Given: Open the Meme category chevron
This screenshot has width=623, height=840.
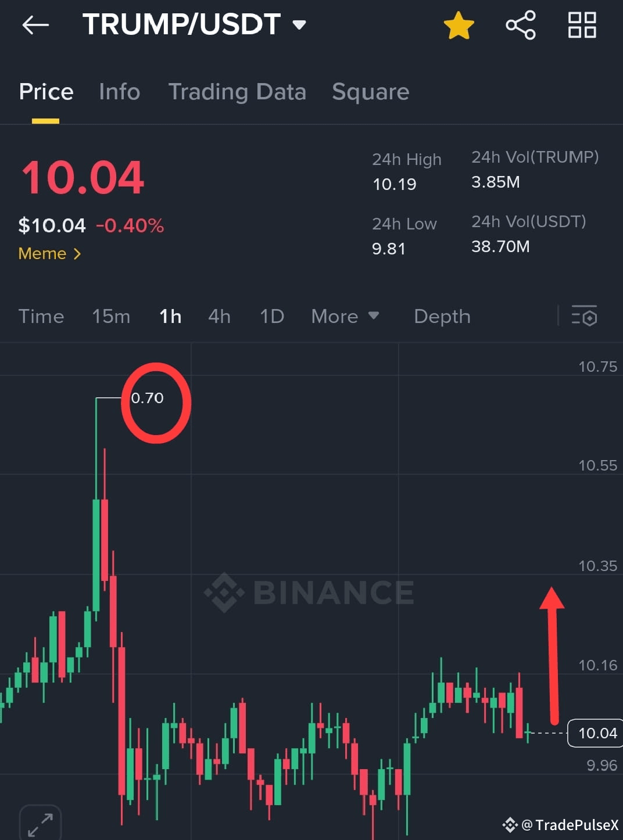Looking at the screenshot, I should [77, 254].
